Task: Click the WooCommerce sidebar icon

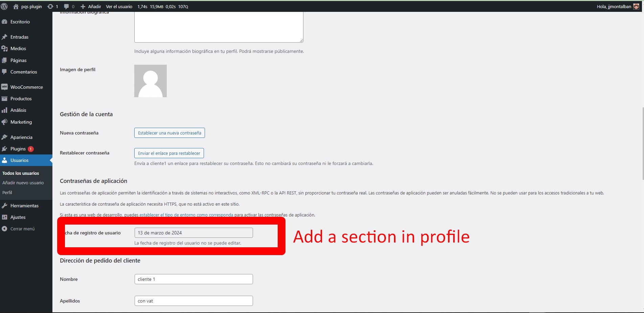Action: pos(4,87)
